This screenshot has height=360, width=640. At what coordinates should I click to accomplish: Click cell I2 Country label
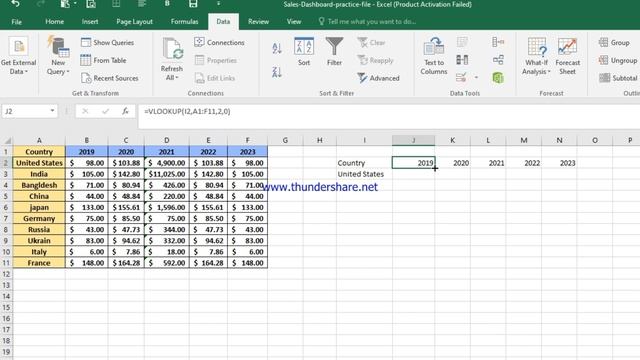tap(364, 163)
